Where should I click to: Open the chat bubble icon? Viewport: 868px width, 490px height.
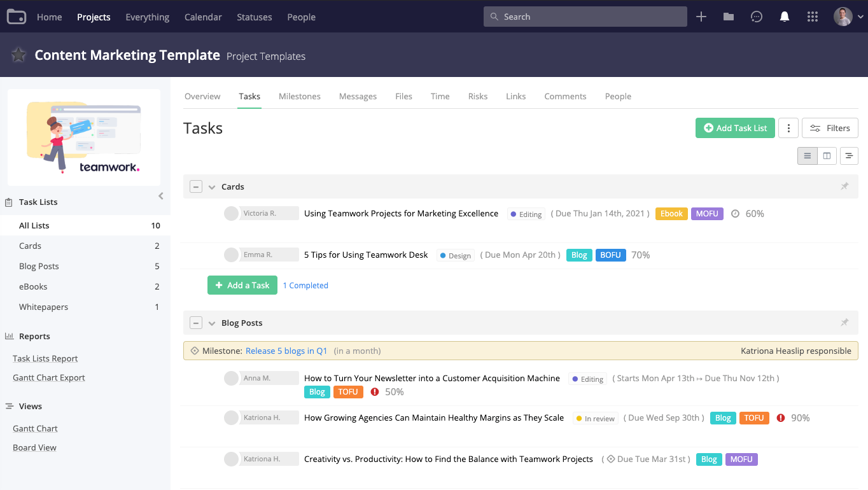(757, 17)
